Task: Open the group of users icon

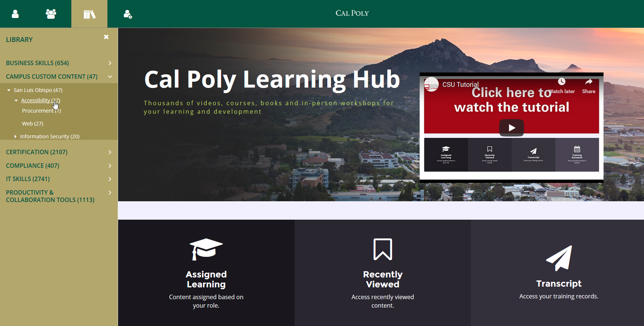Action: [51, 14]
